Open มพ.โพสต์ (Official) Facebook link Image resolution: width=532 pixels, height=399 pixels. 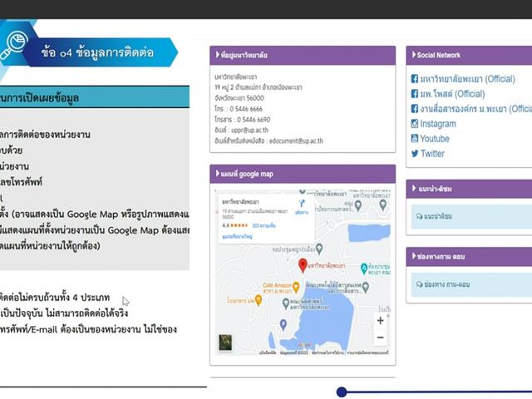pyautogui.click(x=452, y=94)
